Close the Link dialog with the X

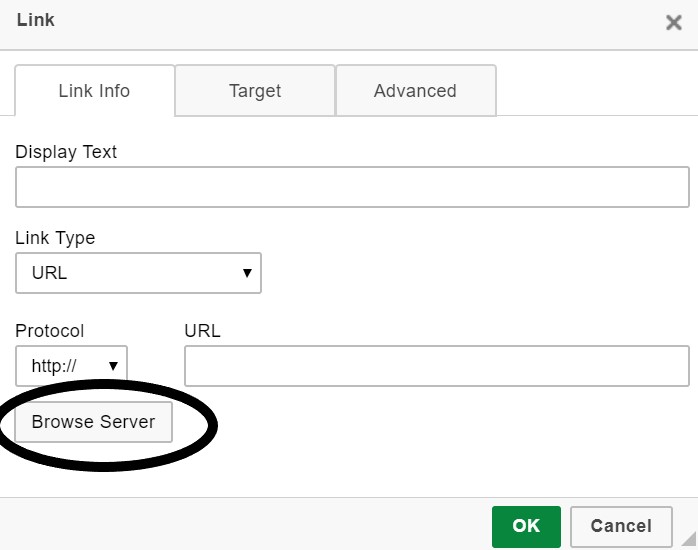click(x=673, y=23)
